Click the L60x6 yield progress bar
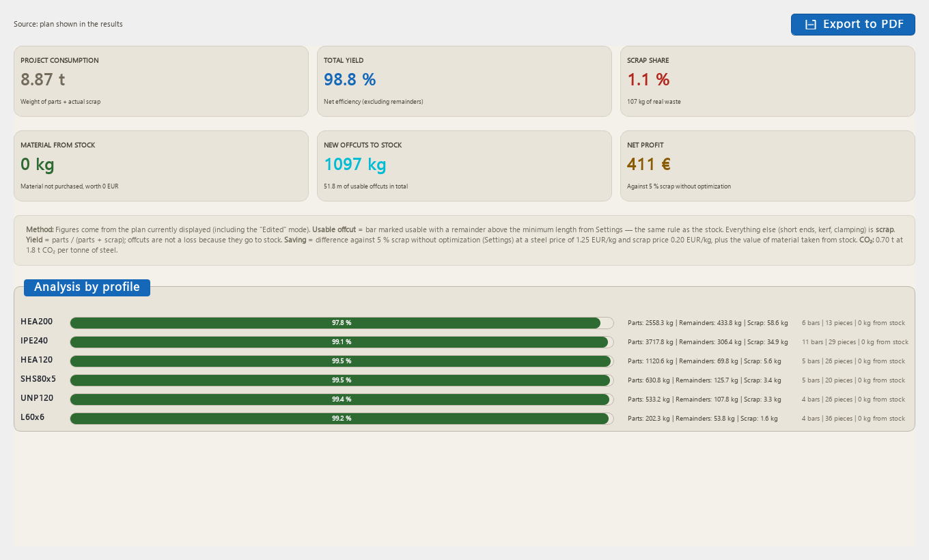 [342, 419]
